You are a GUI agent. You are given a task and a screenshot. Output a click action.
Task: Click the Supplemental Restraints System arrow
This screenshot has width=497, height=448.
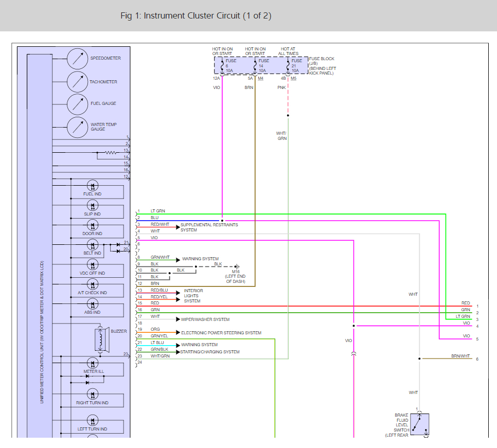[178, 227]
